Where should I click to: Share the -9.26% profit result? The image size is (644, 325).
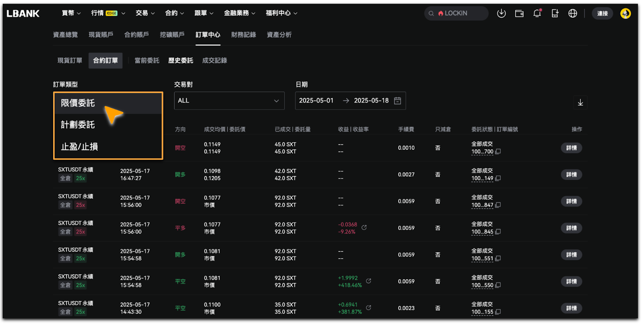point(364,228)
